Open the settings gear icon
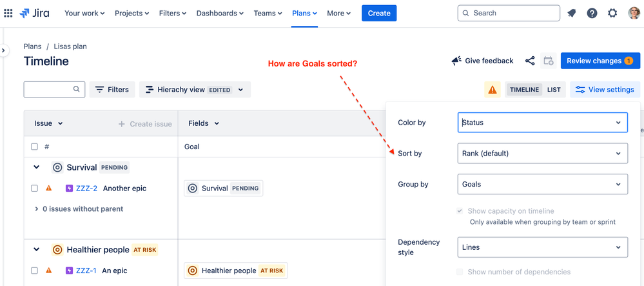Image resolution: width=644 pixels, height=286 pixels. tap(612, 13)
